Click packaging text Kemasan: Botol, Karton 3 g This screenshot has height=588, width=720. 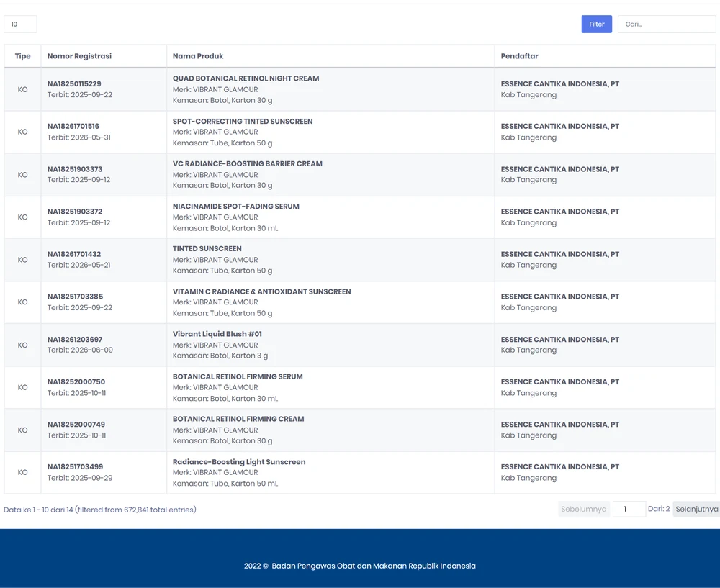(x=220, y=356)
